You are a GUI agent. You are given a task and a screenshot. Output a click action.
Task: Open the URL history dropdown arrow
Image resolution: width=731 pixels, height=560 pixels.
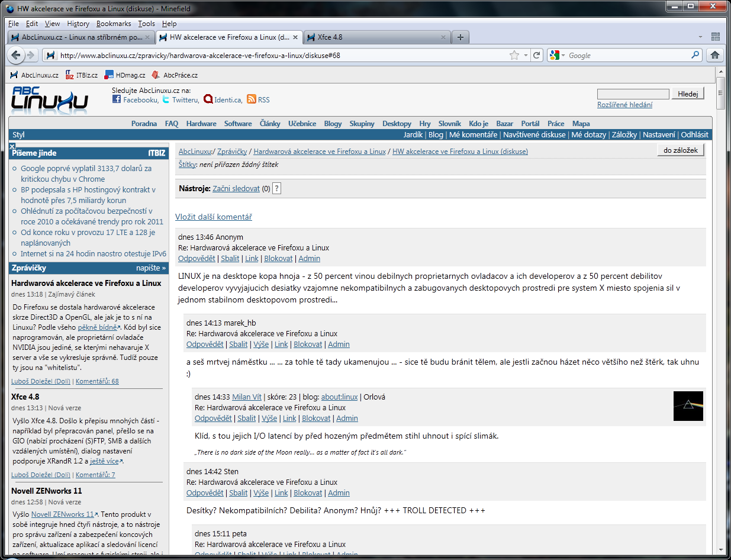525,55
